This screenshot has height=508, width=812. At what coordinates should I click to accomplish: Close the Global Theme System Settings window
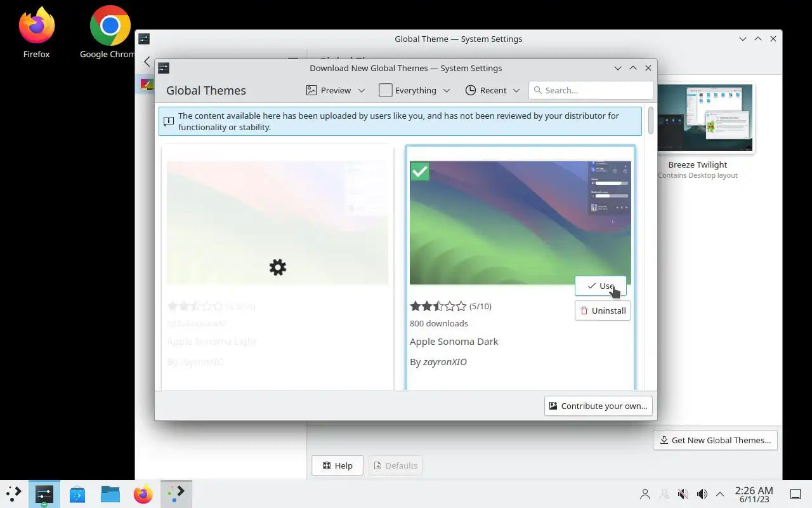[x=773, y=39]
